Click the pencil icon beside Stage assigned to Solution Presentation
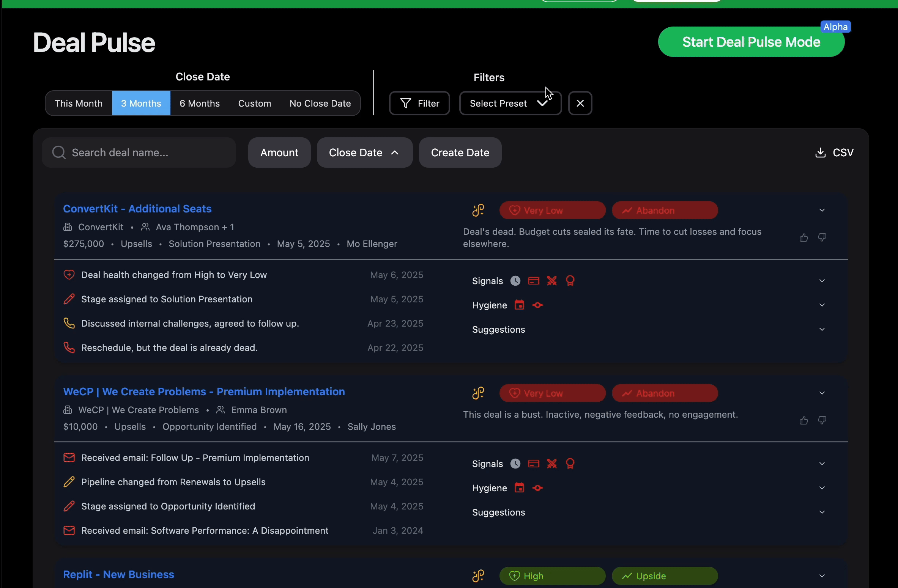Screen dimensions: 898x588 tap(69, 299)
